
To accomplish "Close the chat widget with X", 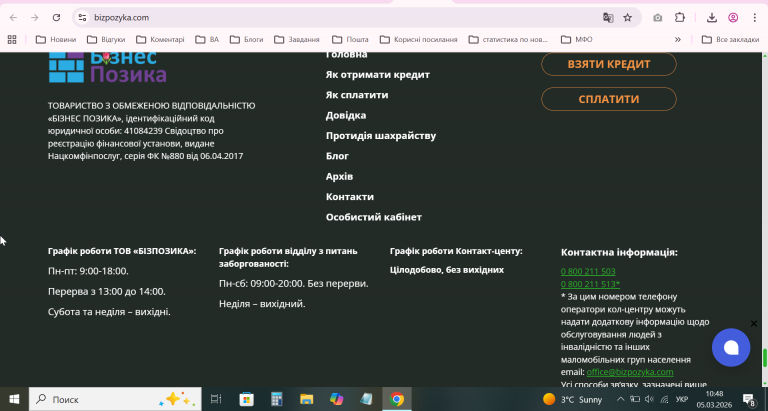I will pos(754,323).
